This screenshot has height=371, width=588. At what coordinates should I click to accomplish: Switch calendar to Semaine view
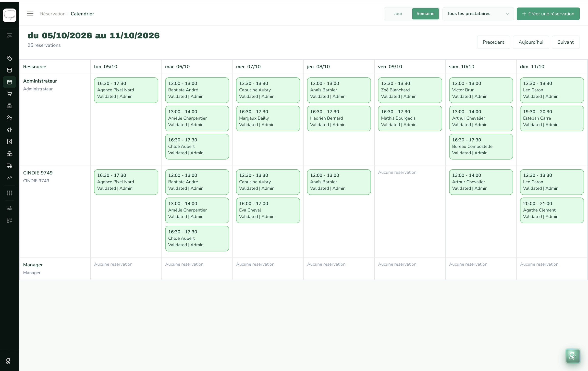coord(425,14)
